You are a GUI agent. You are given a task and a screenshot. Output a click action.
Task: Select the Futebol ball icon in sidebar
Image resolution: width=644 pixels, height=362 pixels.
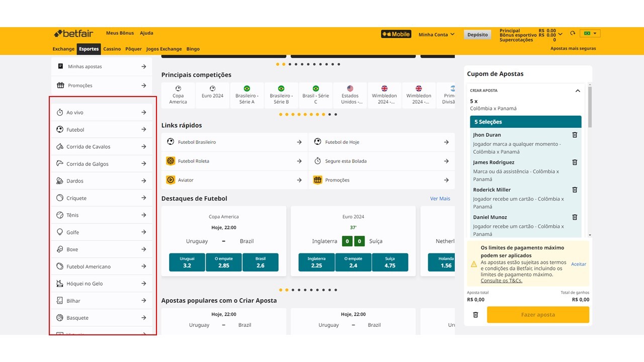click(60, 130)
